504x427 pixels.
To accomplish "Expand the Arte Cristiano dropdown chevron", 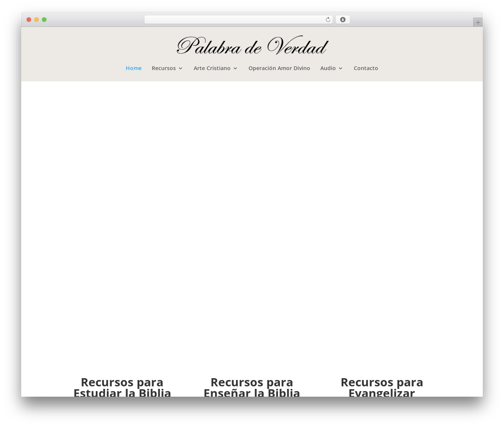I will coord(235,69).
